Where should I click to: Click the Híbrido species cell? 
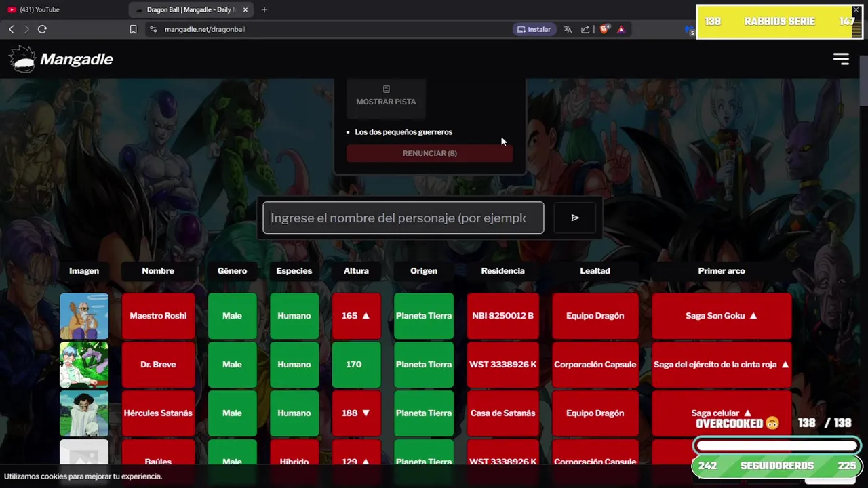(x=294, y=461)
